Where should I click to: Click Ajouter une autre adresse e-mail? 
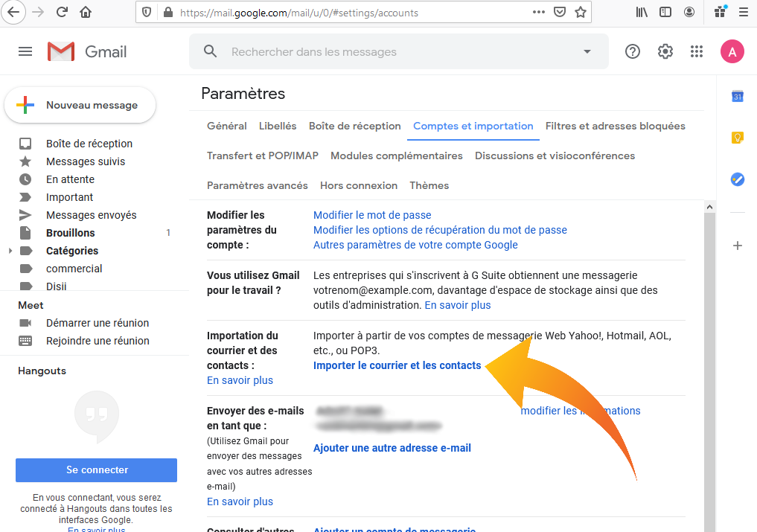tap(392, 449)
